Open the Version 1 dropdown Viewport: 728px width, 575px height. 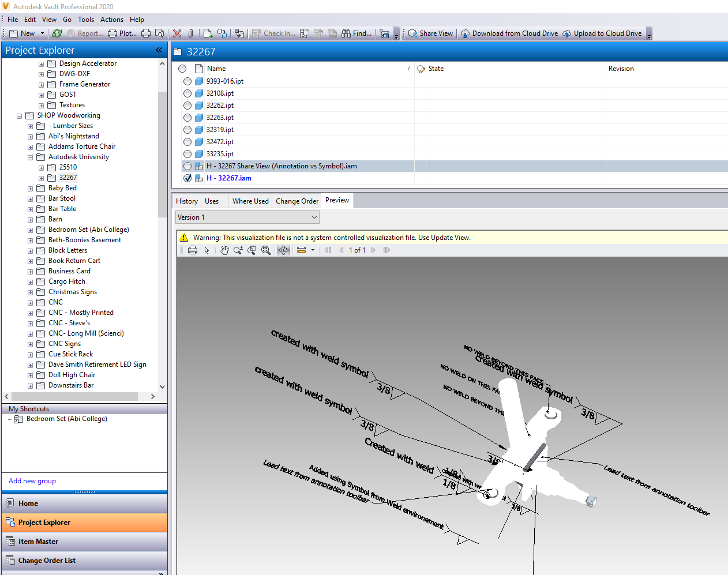313,217
